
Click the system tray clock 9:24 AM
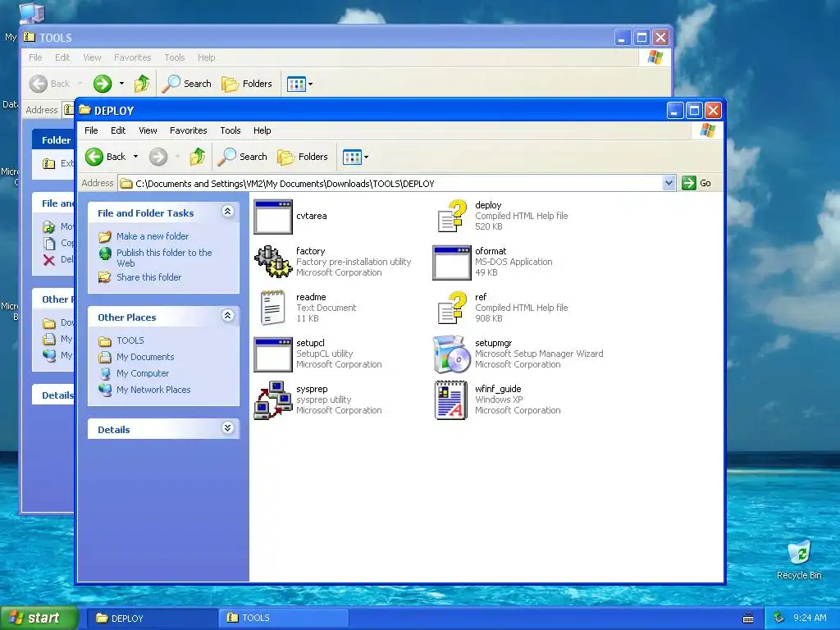point(810,618)
